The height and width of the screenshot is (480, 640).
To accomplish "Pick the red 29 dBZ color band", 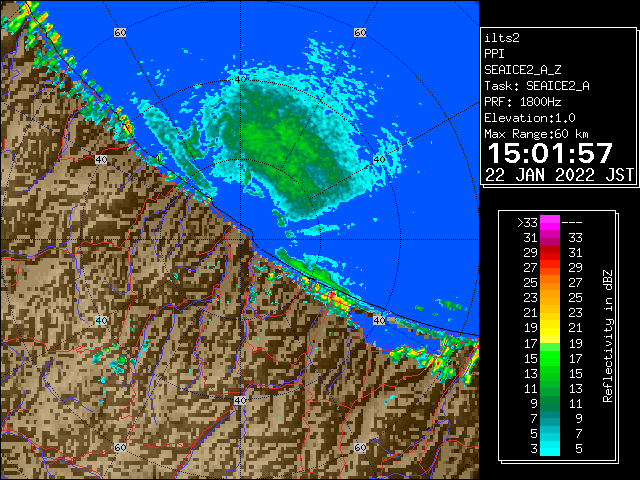I will click(x=550, y=253).
